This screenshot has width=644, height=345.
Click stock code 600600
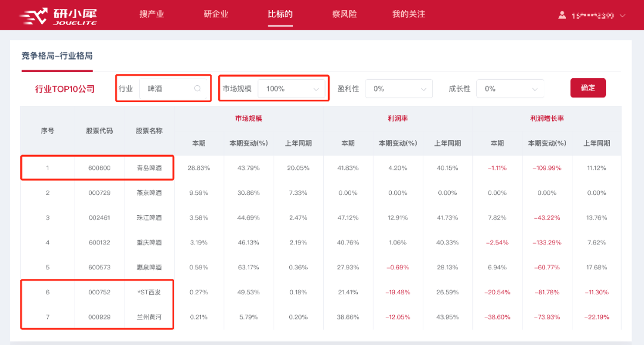point(100,168)
